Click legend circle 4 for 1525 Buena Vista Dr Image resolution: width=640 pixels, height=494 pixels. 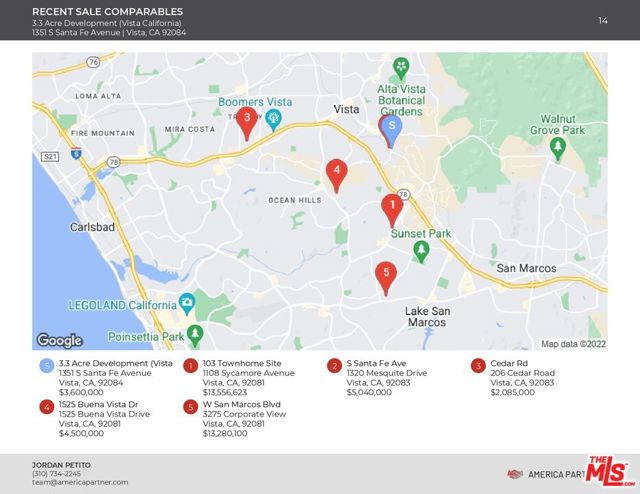coord(46,407)
